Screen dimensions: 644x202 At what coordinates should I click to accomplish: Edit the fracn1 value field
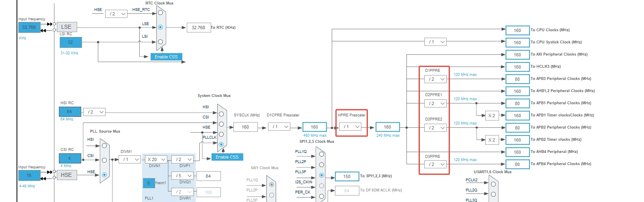pyautogui.click(x=149, y=183)
